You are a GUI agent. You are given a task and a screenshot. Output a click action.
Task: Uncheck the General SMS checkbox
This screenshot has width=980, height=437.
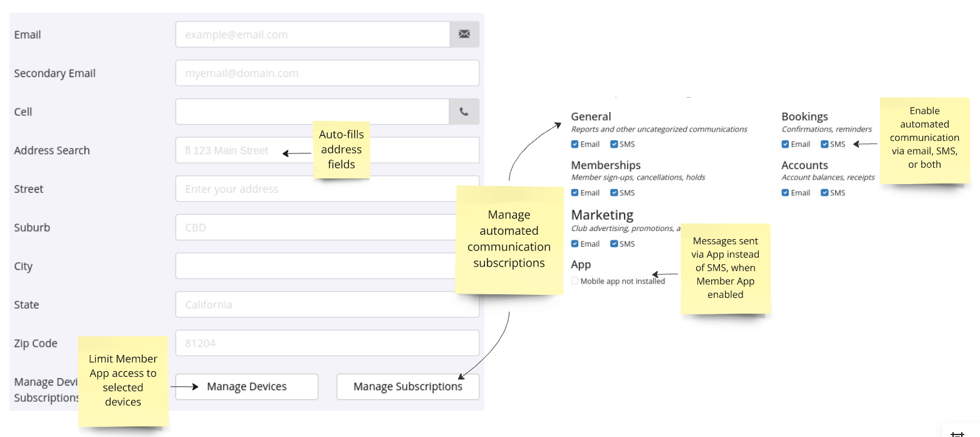pos(614,144)
